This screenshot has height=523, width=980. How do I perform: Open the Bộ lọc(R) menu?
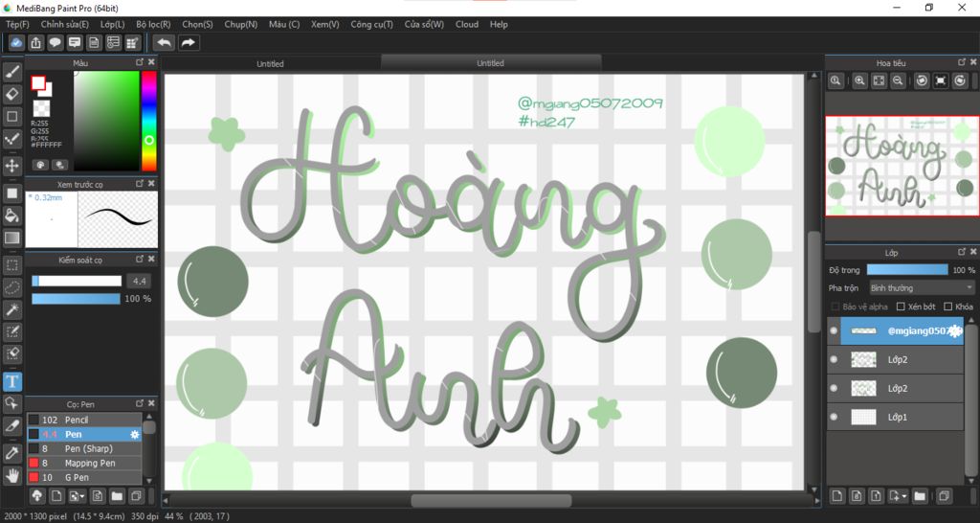pyautogui.click(x=153, y=24)
